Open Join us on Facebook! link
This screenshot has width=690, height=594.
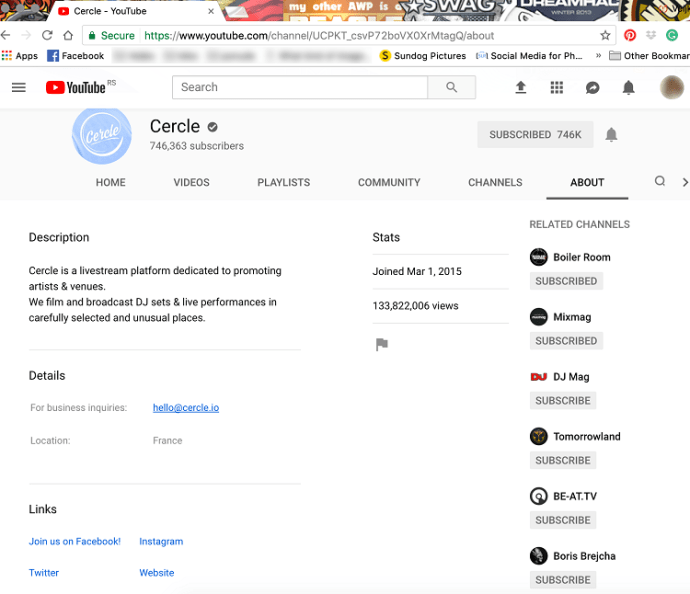(x=75, y=542)
